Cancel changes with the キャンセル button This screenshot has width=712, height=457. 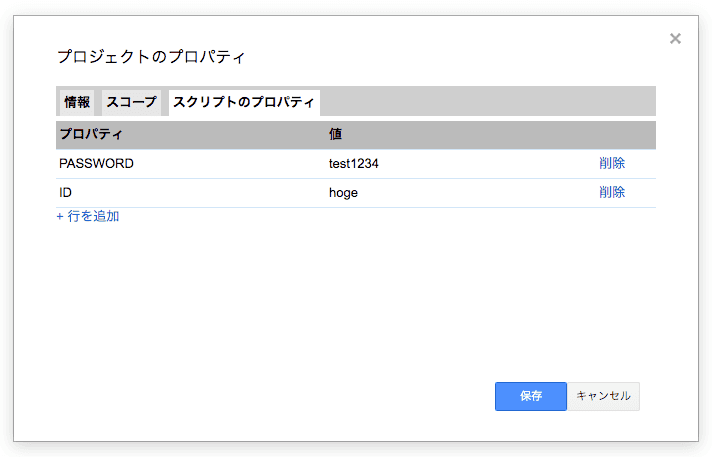(603, 396)
